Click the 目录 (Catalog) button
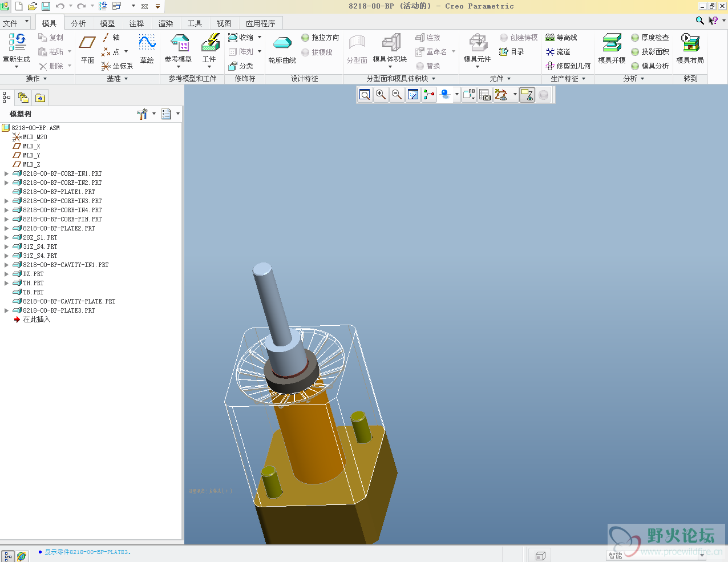728x562 pixels. [512, 52]
